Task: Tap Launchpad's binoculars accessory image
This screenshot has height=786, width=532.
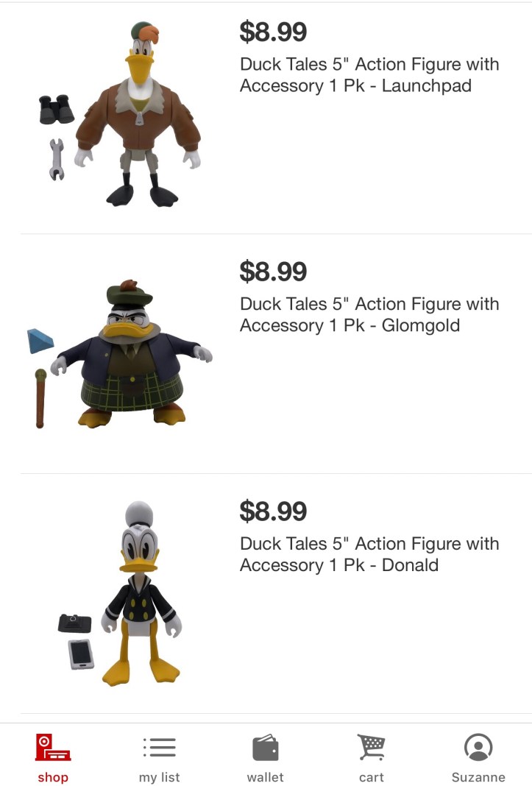Action: [56, 109]
